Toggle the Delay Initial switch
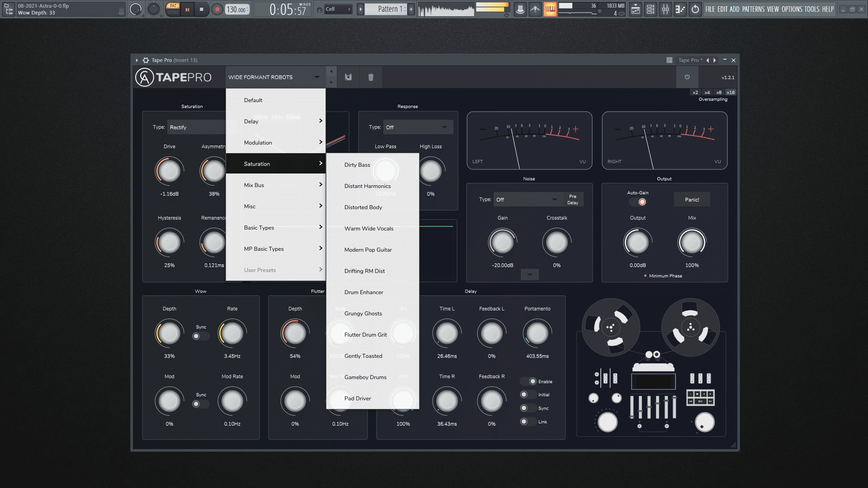The image size is (868, 488). (x=528, y=394)
